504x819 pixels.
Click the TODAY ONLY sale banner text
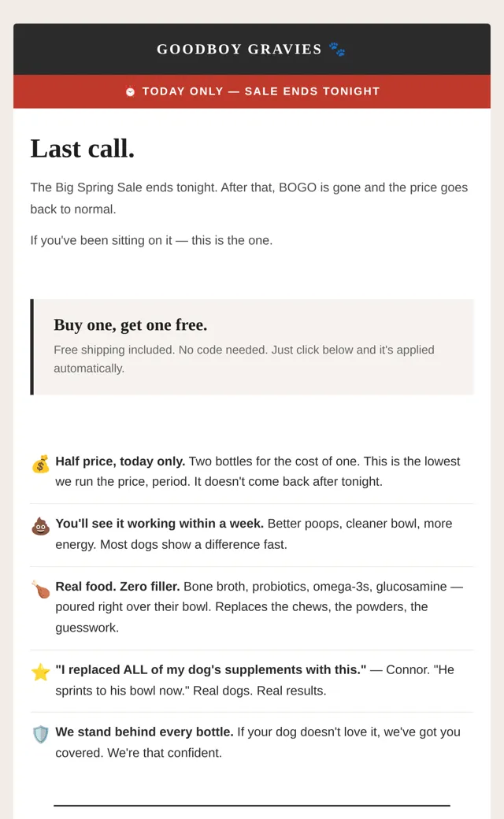point(261,91)
